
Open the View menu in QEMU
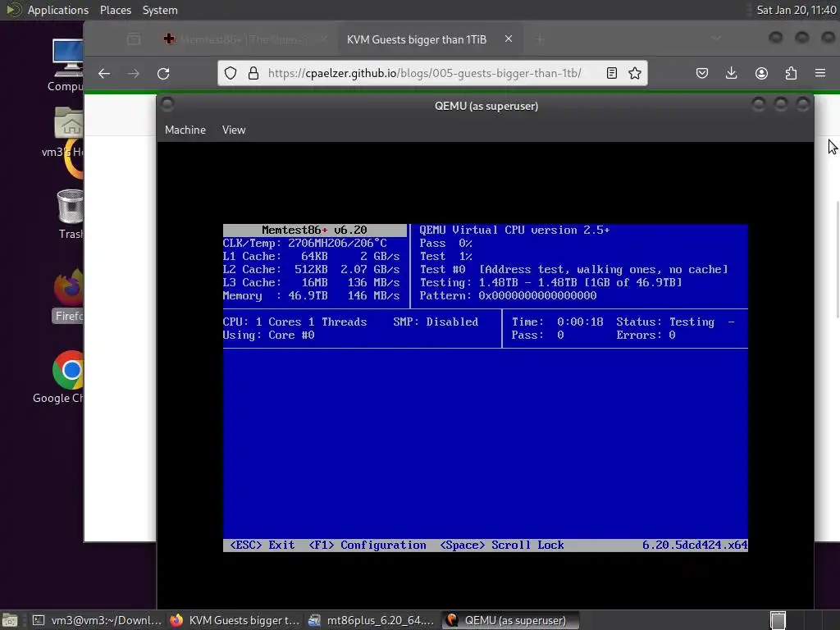pyautogui.click(x=234, y=130)
